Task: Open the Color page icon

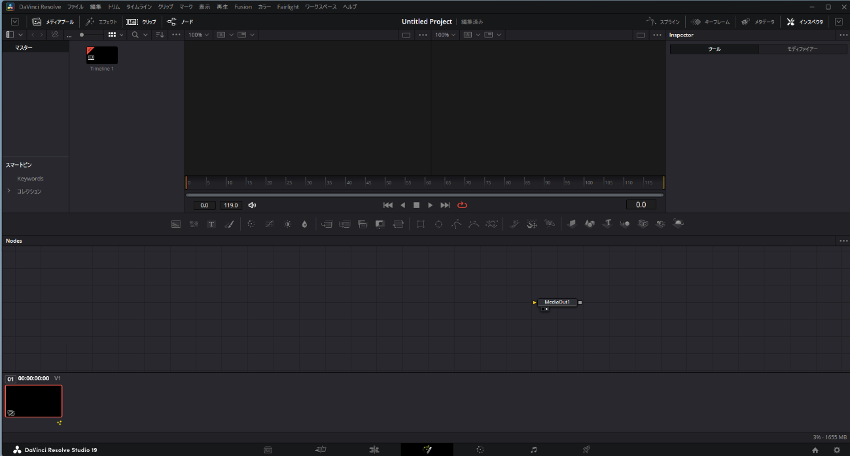Action: pyautogui.click(x=480, y=449)
